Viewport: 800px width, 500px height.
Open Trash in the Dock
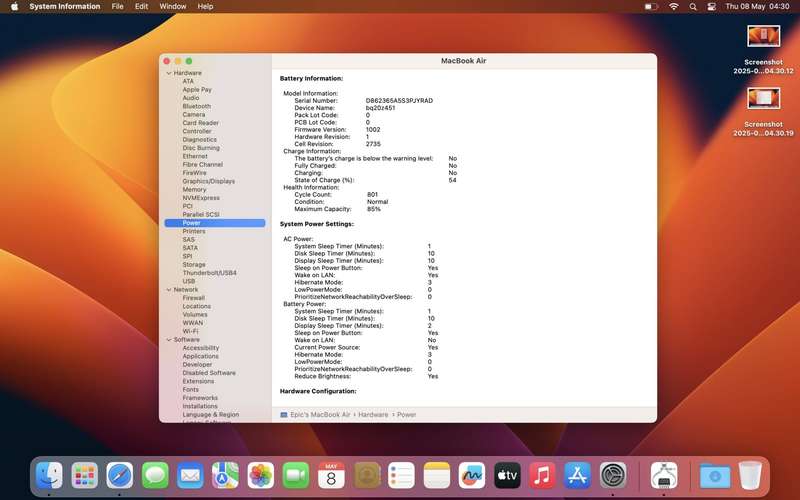(x=750, y=476)
